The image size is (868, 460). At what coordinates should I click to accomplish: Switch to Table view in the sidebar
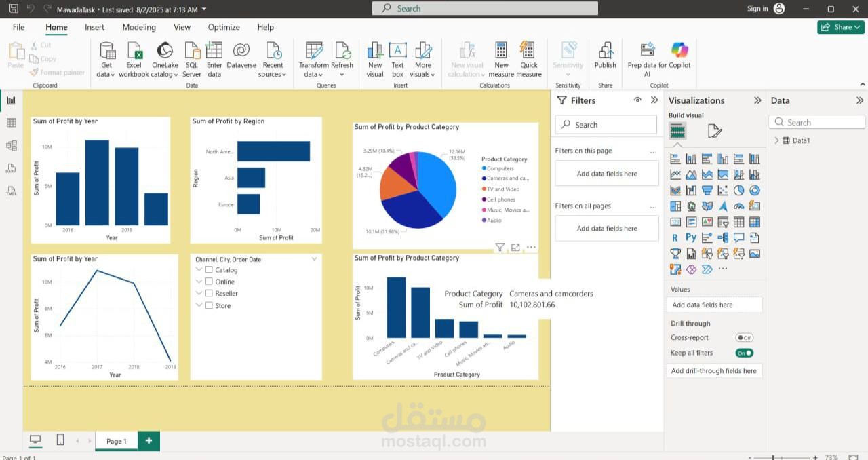(x=10, y=122)
